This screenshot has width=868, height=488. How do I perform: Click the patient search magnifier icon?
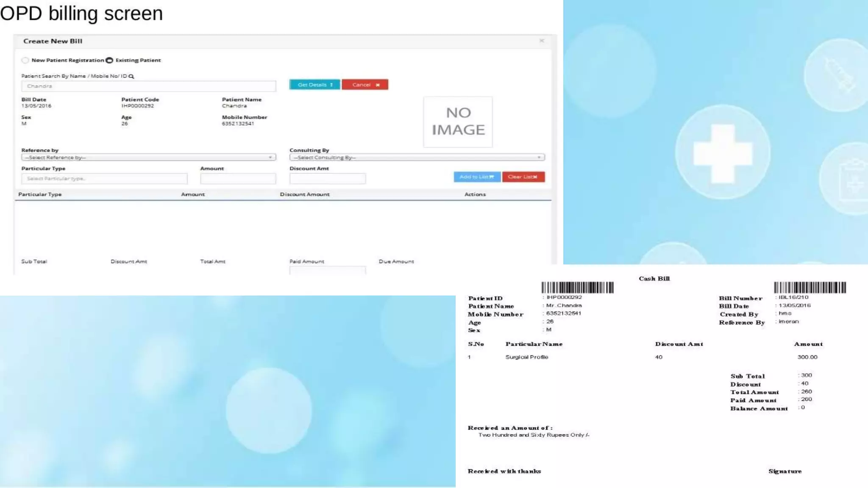coord(131,76)
